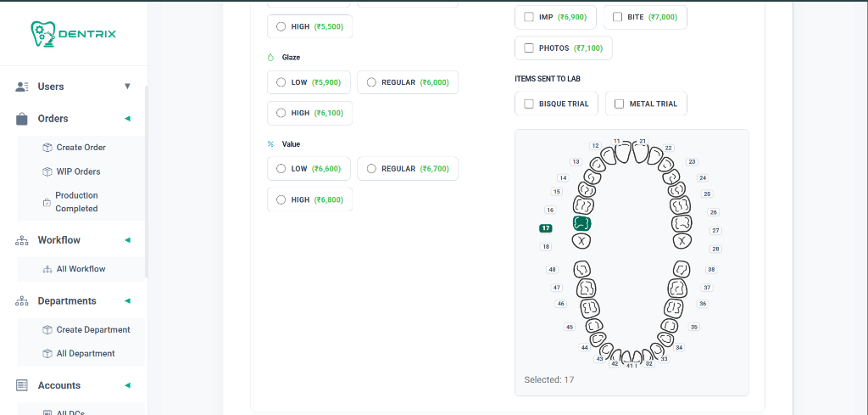Select the HIGH ₹5,500 radio option
The height and width of the screenshot is (415, 868).
pos(281,26)
